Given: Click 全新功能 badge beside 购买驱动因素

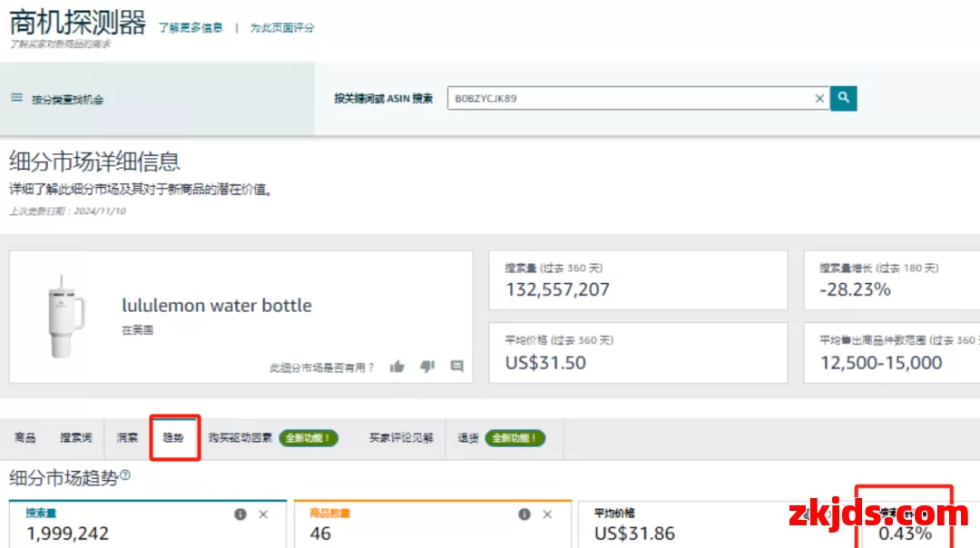Looking at the screenshot, I should [309, 438].
